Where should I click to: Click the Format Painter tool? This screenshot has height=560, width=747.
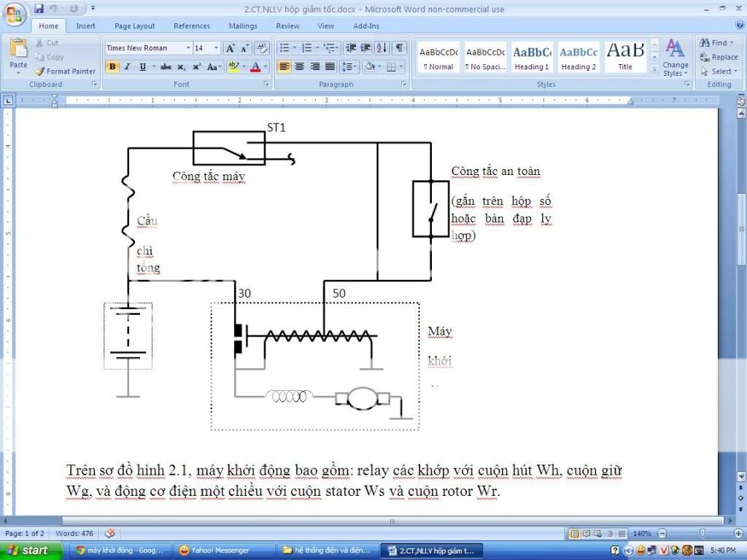[65, 71]
